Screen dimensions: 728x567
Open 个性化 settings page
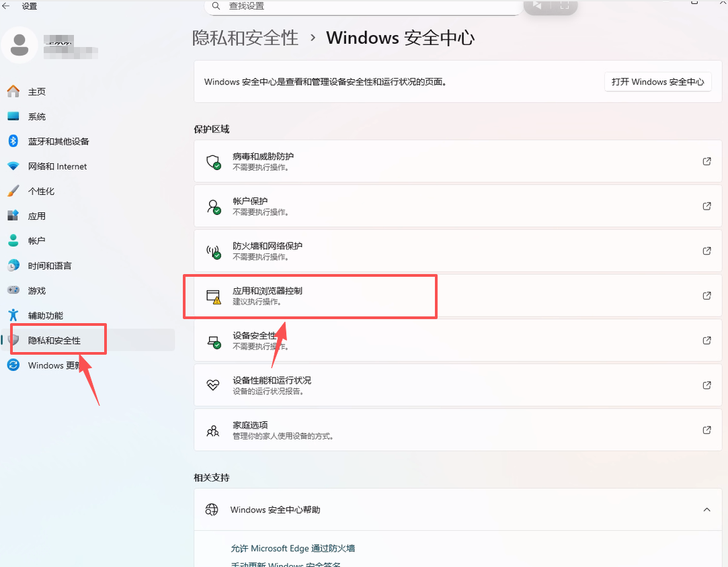click(x=41, y=191)
